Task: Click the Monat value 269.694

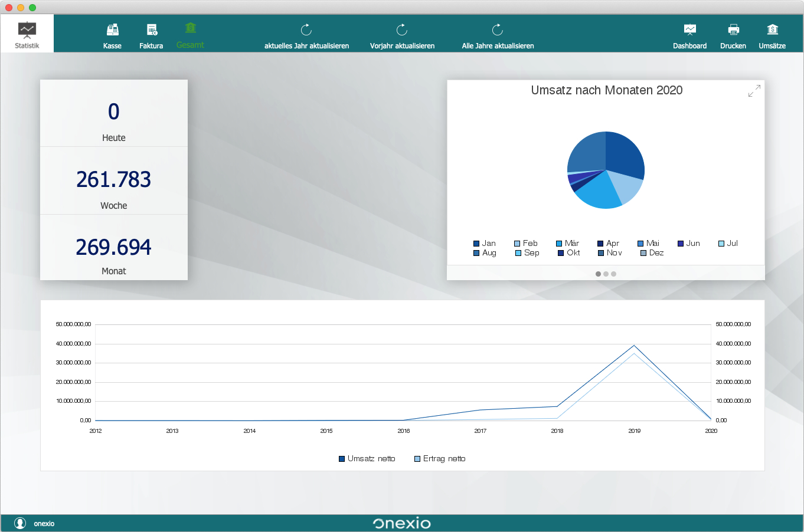Action: click(x=114, y=247)
